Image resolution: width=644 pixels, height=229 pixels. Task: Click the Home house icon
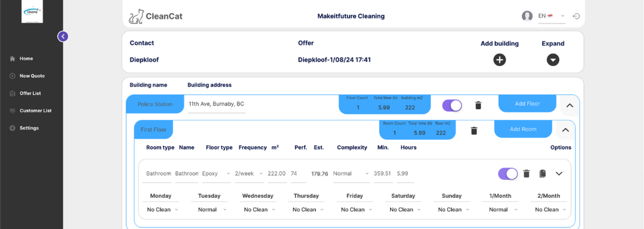click(x=12, y=59)
